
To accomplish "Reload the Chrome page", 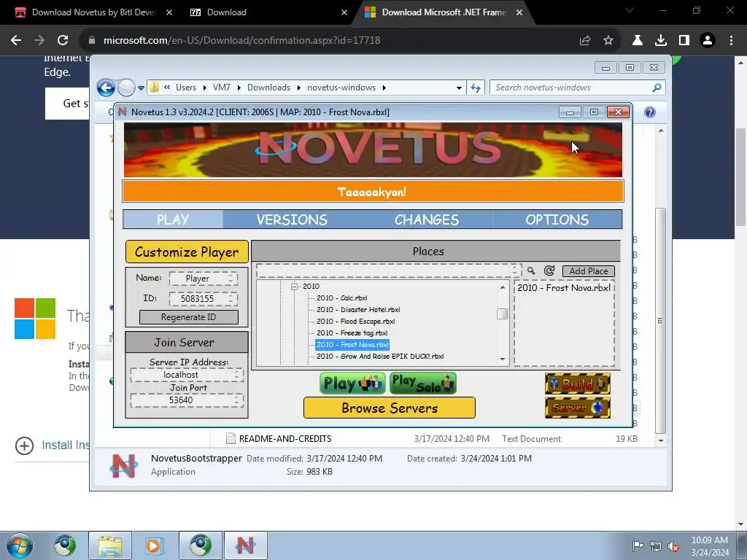I will pyautogui.click(x=63, y=40).
